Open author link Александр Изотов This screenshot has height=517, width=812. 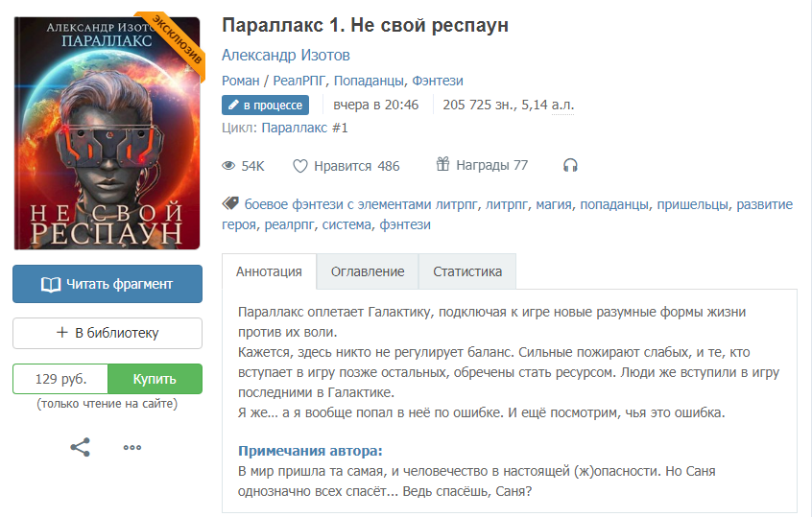[286, 55]
